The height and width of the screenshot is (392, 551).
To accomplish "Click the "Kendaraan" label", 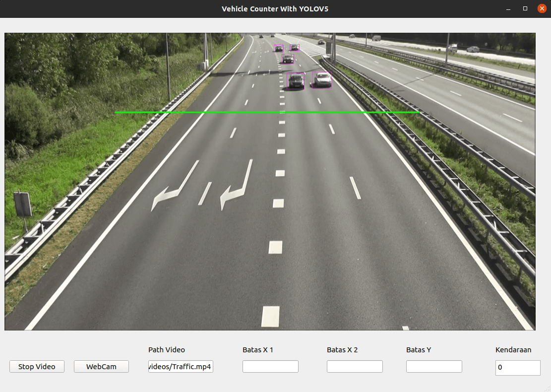I will [513, 350].
